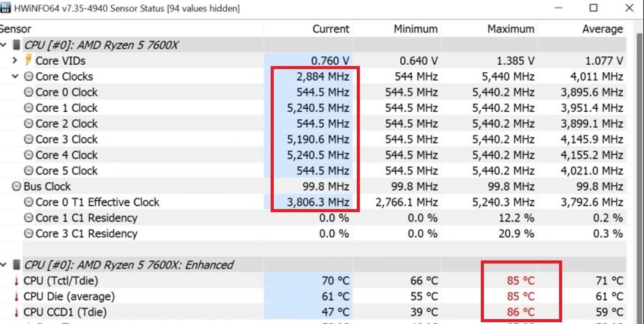Select the Core 3 C1 Residency label
This screenshot has height=324, width=644.
[x=87, y=234]
